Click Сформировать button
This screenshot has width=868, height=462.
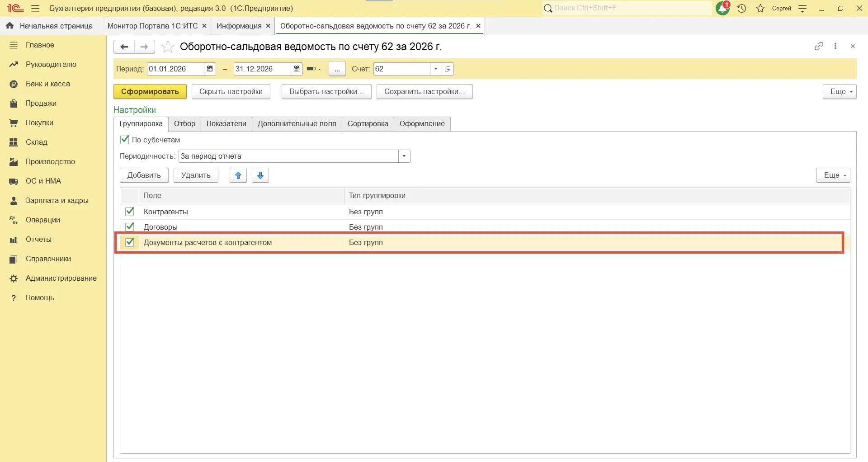(150, 92)
